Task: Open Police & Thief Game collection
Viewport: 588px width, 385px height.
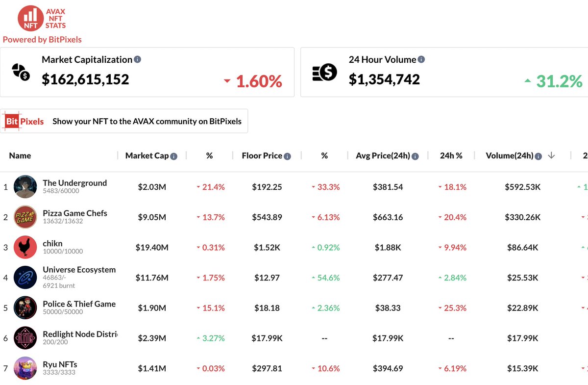Action: tap(79, 304)
